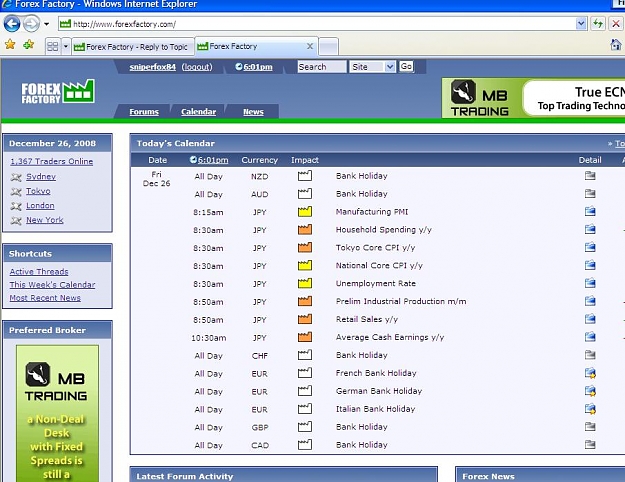The height and width of the screenshot is (482, 625).
Task: Open detail folder for Italian Bank Holiday
Action: (x=590, y=409)
